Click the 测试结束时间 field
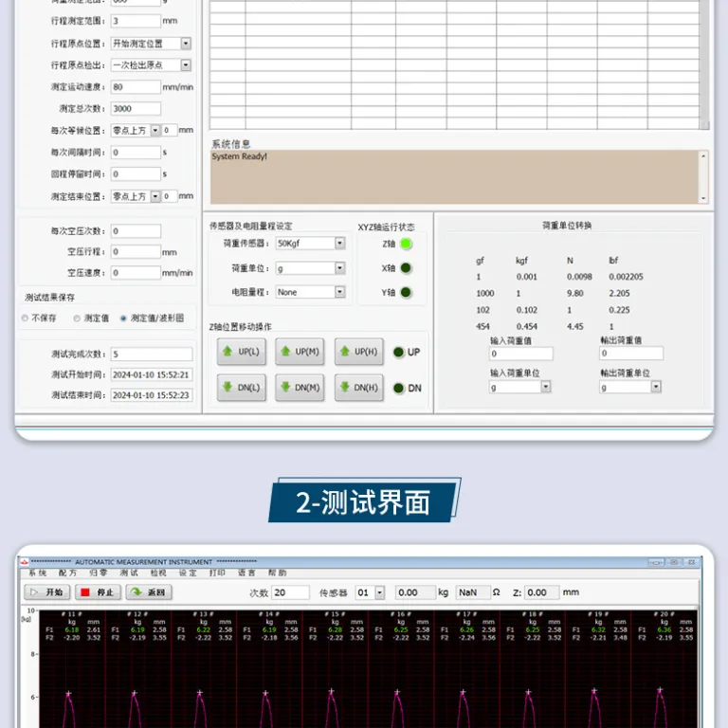 click(152, 395)
